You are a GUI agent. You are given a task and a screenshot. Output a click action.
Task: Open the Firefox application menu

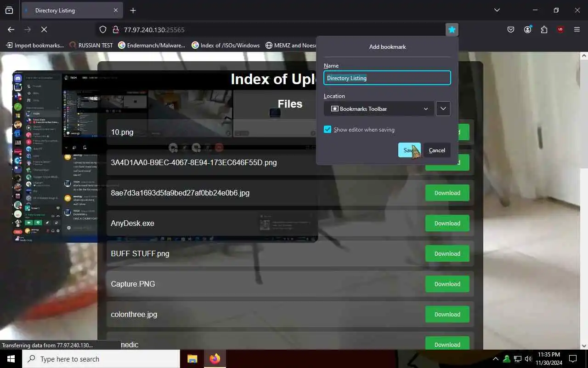(577, 29)
